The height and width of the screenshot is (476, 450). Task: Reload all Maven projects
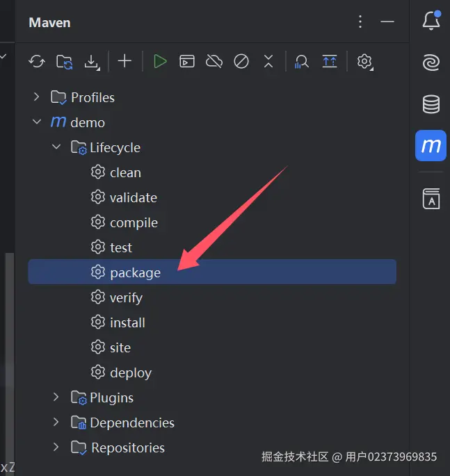tap(37, 62)
